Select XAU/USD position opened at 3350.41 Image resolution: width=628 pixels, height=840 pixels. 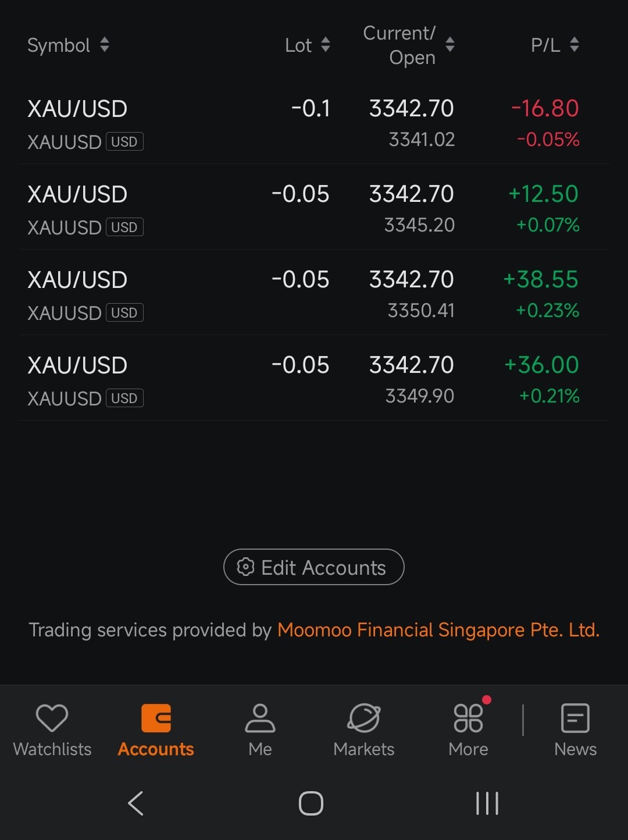pos(314,294)
